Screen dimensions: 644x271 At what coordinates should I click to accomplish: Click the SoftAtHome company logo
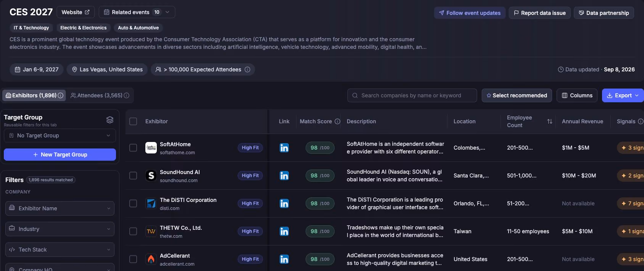click(x=151, y=148)
